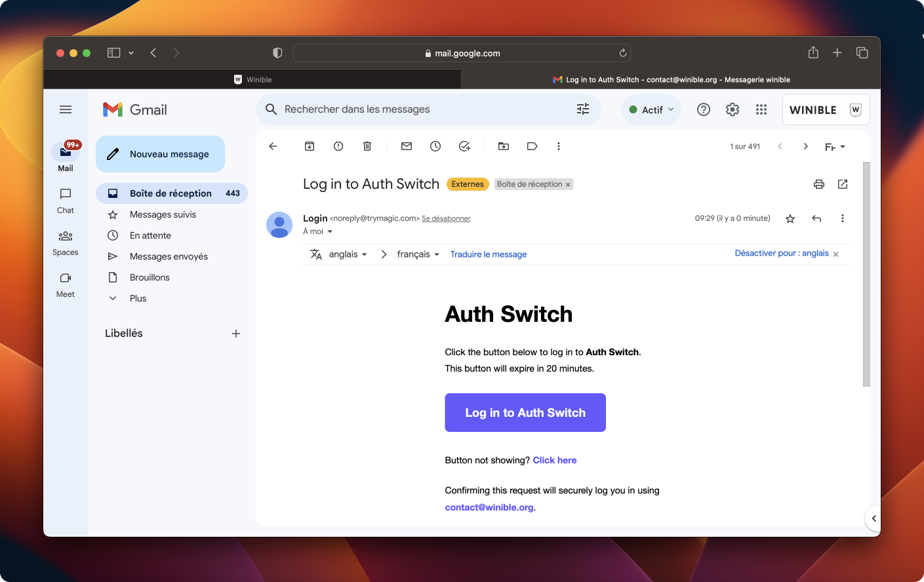Delete the email with trash icon
The image size is (924, 582).
coord(367,146)
